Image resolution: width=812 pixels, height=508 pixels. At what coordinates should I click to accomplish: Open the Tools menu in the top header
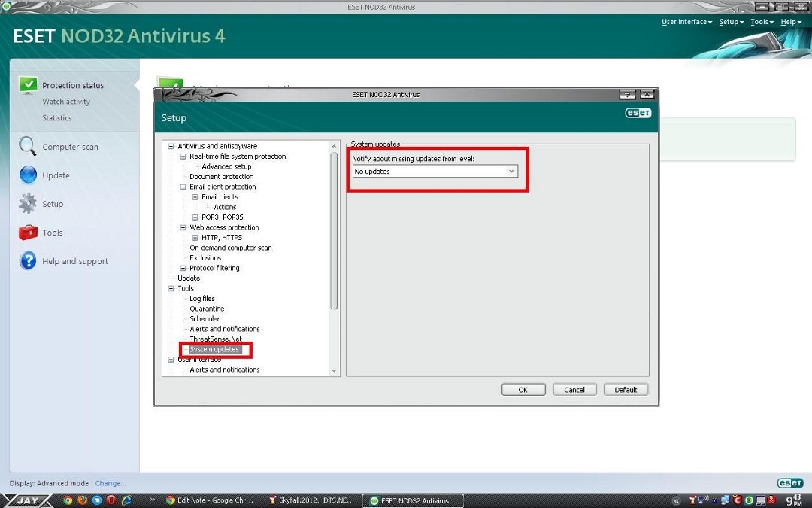click(x=762, y=22)
